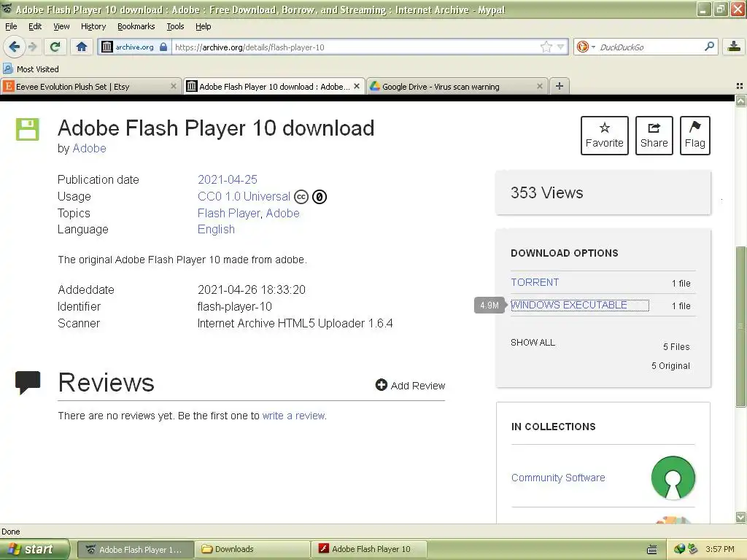Open the Edit menu

click(35, 26)
